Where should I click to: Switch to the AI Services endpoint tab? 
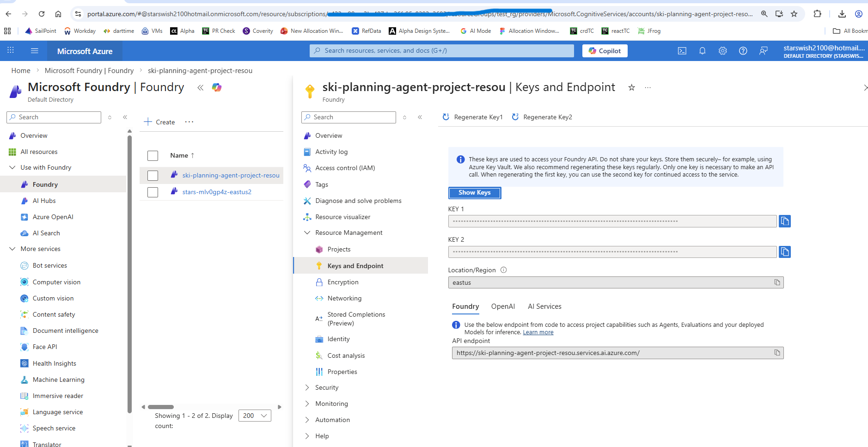point(544,306)
